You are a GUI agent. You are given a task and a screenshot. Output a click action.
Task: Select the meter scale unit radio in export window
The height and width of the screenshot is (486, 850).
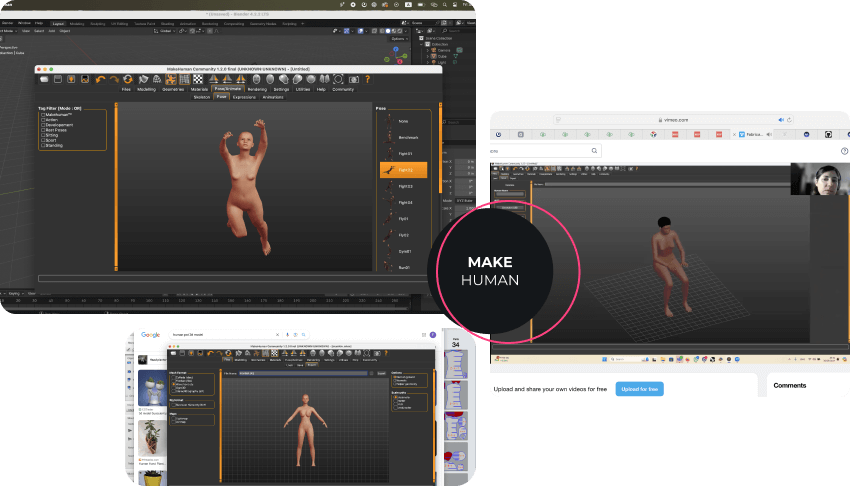click(396, 400)
